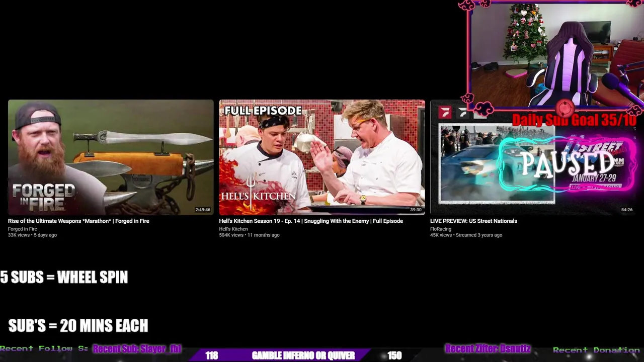Open title 'Hell's Kitchen Season 19 - Ep. 14'
This screenshot has height=362, width=644.
click(311, 221)
